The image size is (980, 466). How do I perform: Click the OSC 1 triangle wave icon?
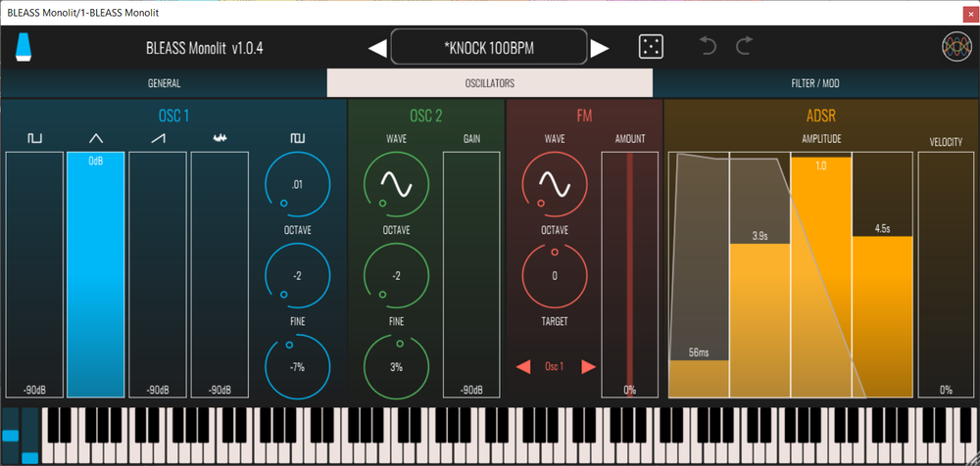(96, 139)
